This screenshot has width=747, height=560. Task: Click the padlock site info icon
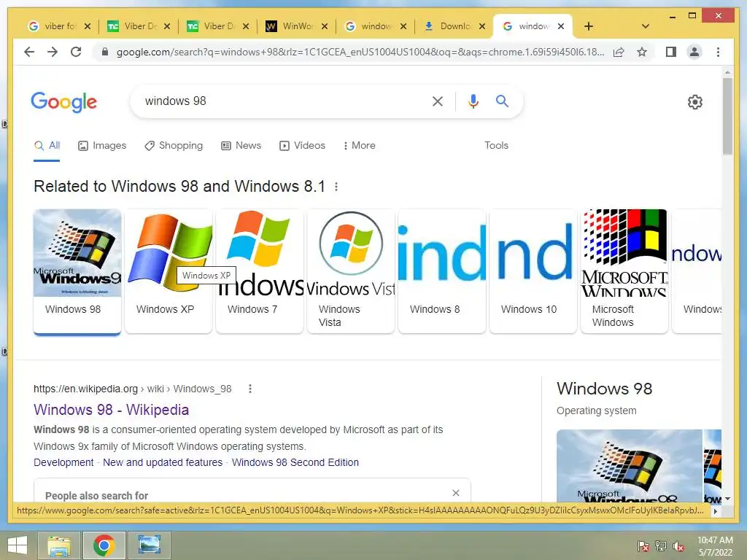tap(105, 52)
